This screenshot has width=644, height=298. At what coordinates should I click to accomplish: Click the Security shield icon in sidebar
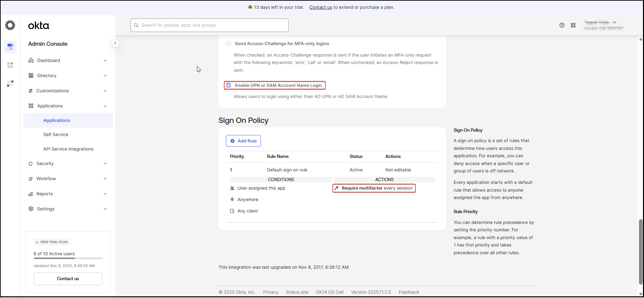[x=31, y=164]
